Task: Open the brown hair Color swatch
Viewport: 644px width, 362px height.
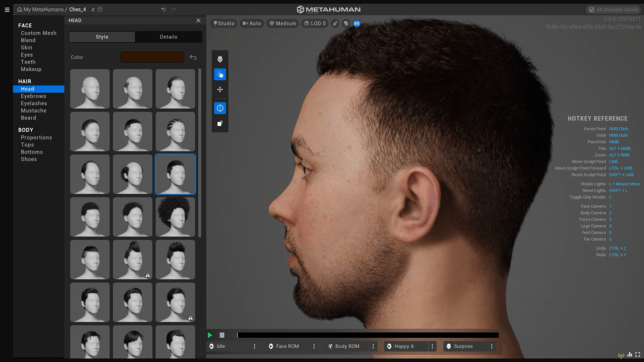Action: point(152,57)
